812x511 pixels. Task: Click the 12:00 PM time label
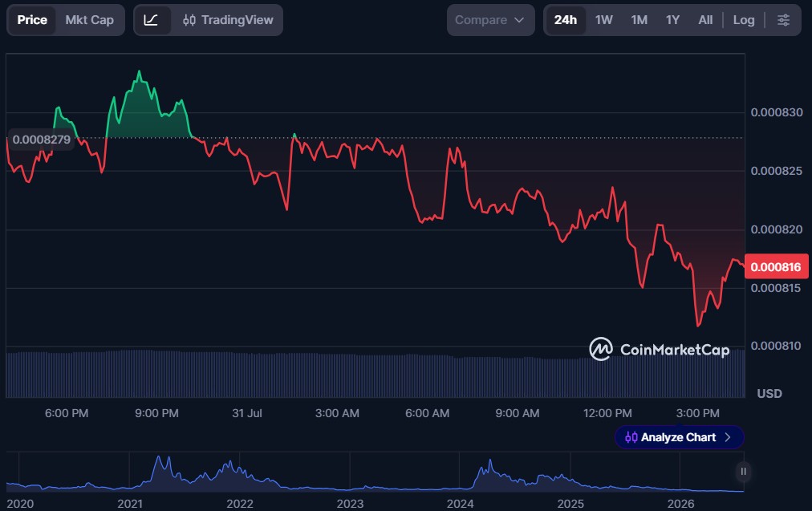[x=607, y=413]
